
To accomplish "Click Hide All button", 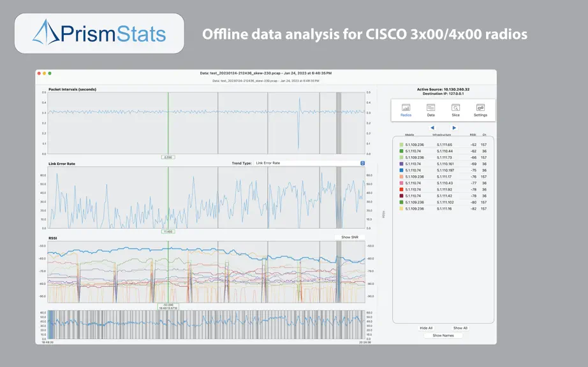I will pos(426,328).
